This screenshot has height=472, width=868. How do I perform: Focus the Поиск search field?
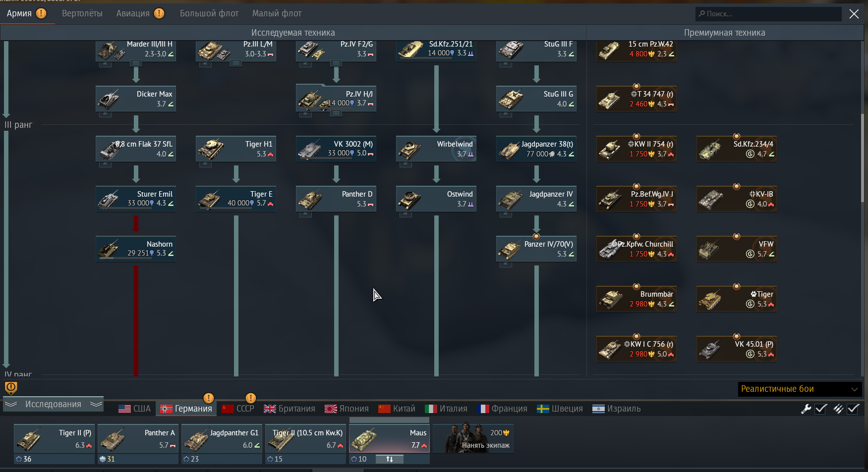768,14
